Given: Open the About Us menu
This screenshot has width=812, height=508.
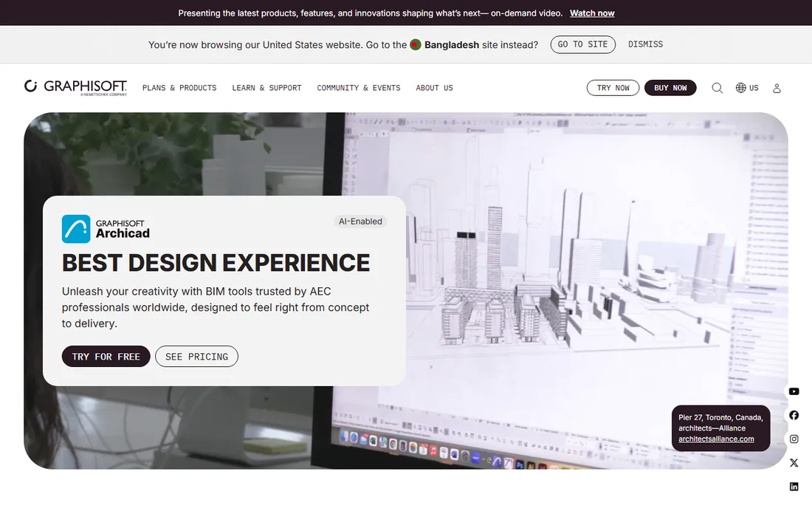Looking at the screenshot, I should 435,88.
